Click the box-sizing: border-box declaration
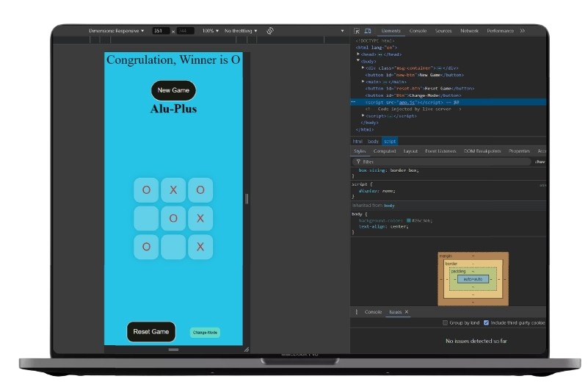Viewport: 588px width, 387px height. (388, 170)
